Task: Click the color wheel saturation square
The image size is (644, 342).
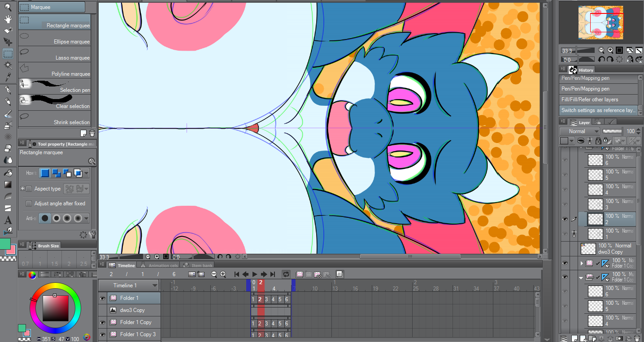Action: [x=56, y=307]
